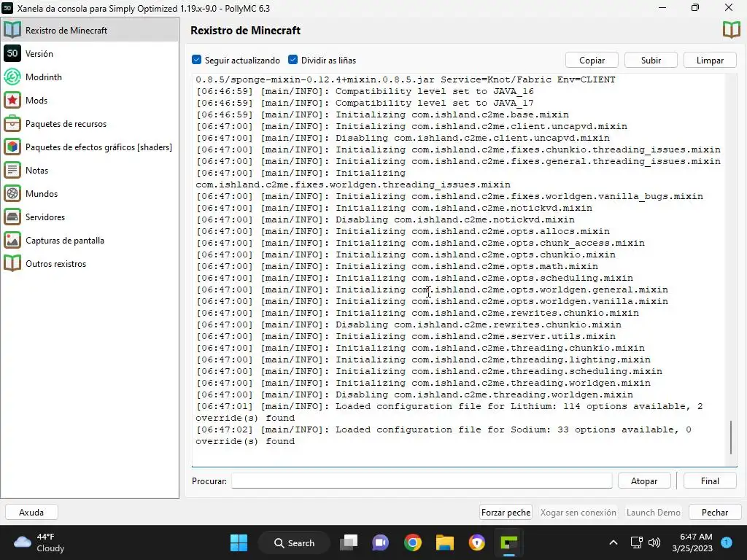Click the Lithium configuration log line
747x560 pixels.
pos(449,412)
